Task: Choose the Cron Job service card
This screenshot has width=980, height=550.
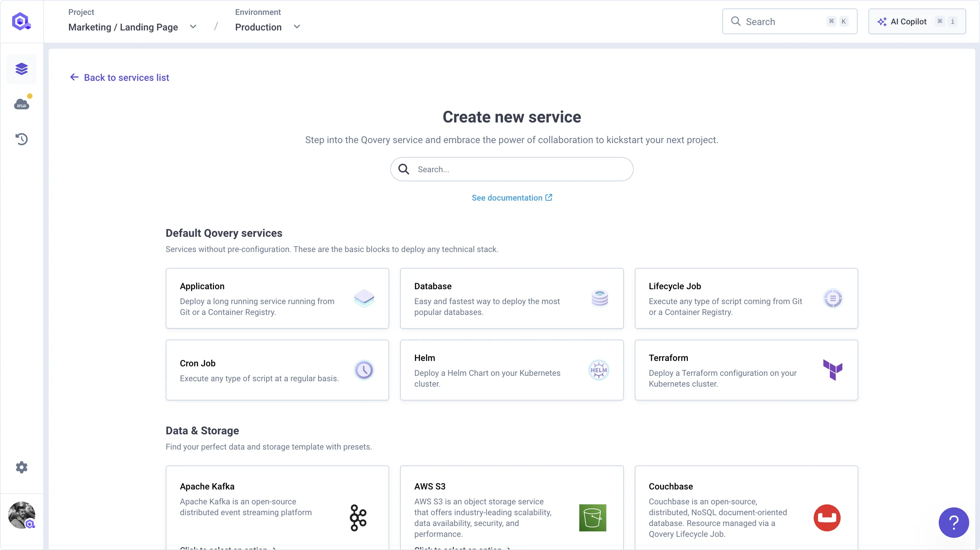Action: pos(277,370)
